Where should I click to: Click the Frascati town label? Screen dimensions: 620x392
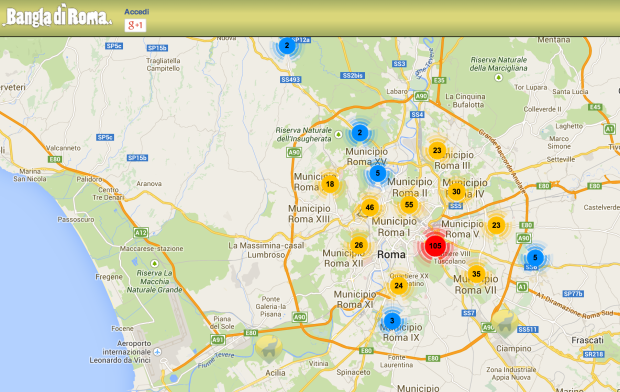[587, 340]
